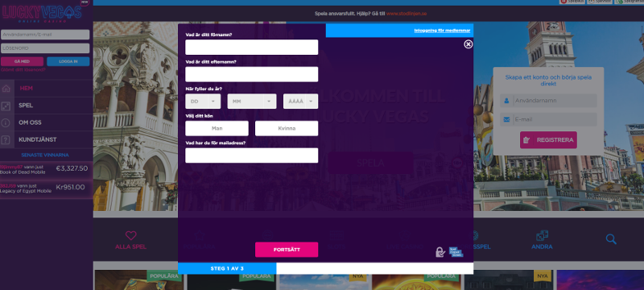The height and width of the screenshot is (290, 644).
Task: Click the search magnifier icon
Action: (x=611, y=239)
